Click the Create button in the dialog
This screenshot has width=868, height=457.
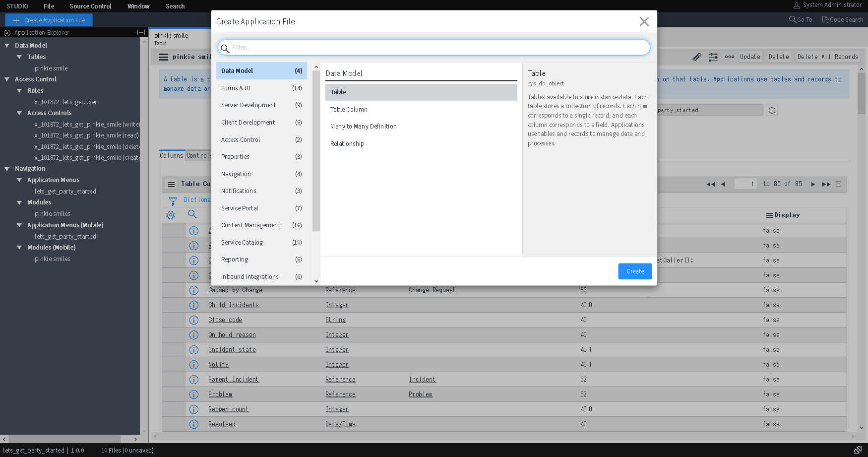click(635, 271)
